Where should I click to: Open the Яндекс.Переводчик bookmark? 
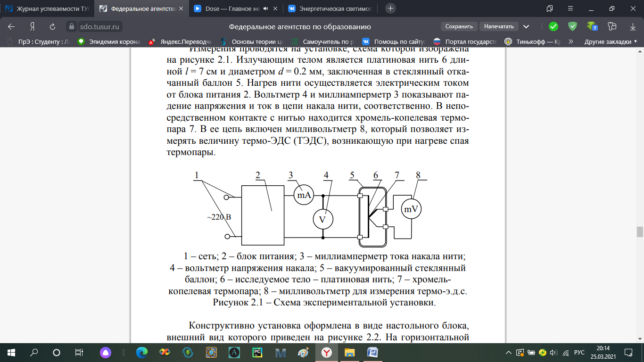click(x=180, y=41)
